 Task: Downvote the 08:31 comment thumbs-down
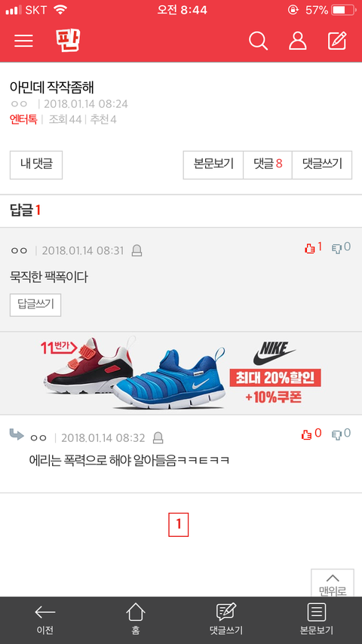coord(341,247)
